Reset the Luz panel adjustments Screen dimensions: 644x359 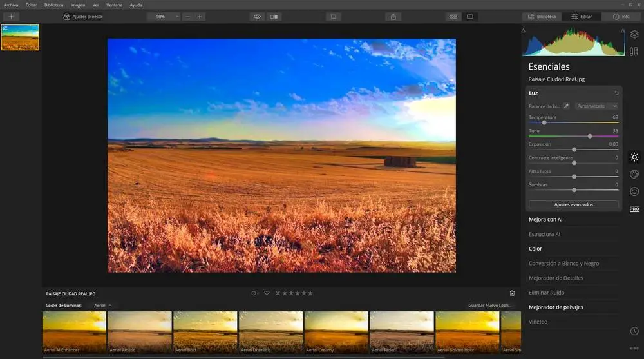point(616,93)
